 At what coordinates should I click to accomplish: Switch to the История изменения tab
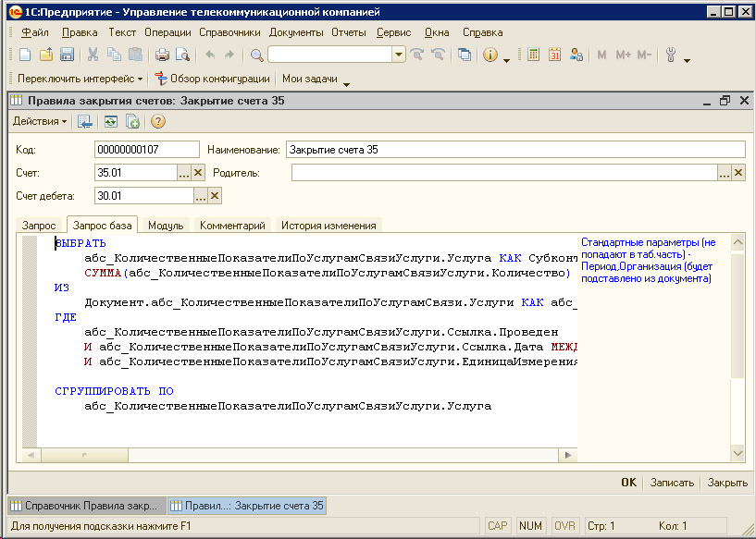coord(328,225)
